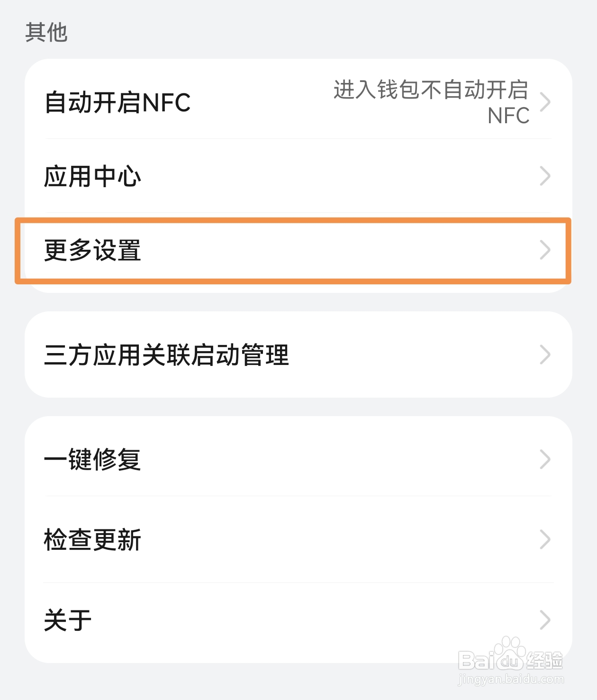597x700 pixels.
Task: Tap the arrow icon for 三方应用关联启动管理
Action: [x=545, y=355]
